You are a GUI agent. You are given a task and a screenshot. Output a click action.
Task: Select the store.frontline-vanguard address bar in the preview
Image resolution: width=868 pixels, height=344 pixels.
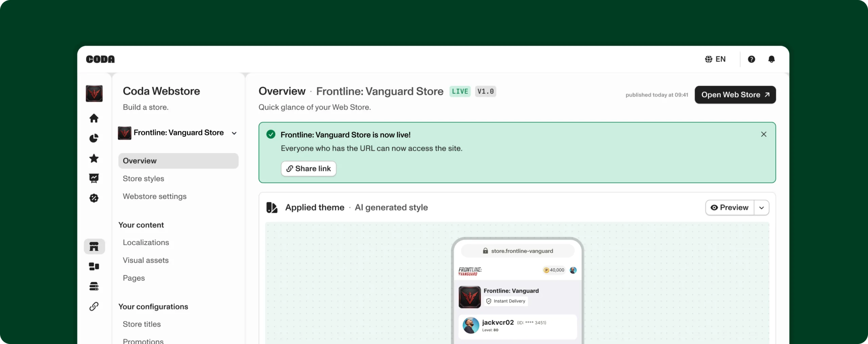coord(518,251)
